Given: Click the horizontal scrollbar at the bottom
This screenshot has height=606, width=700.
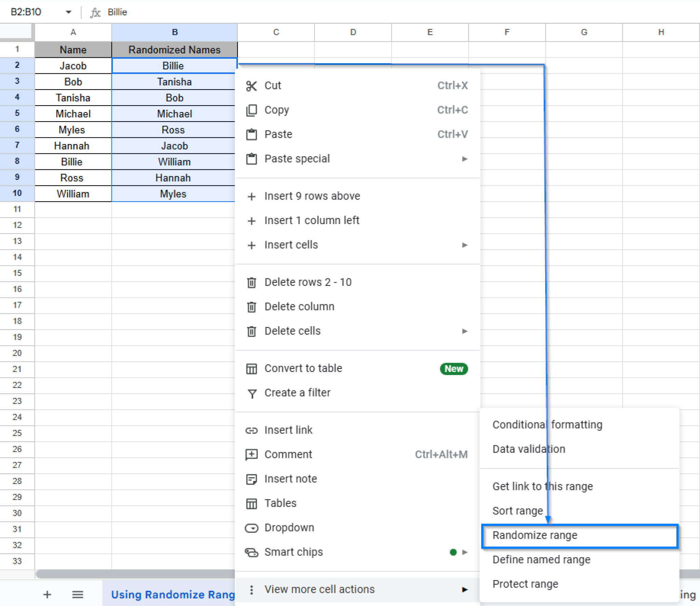Looking at the screenshot, I should 137,574.
